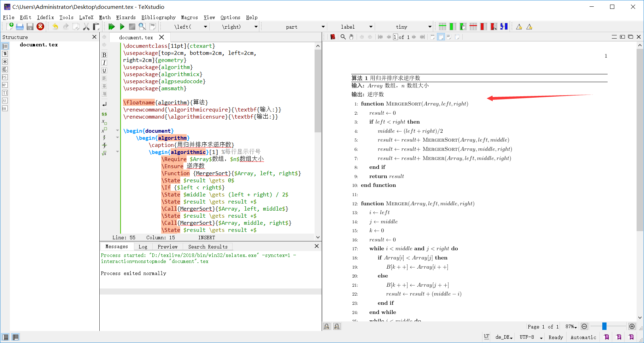
Task: Activate the magnifier tool in PDF viewer
Action: [x=343, y=37]
